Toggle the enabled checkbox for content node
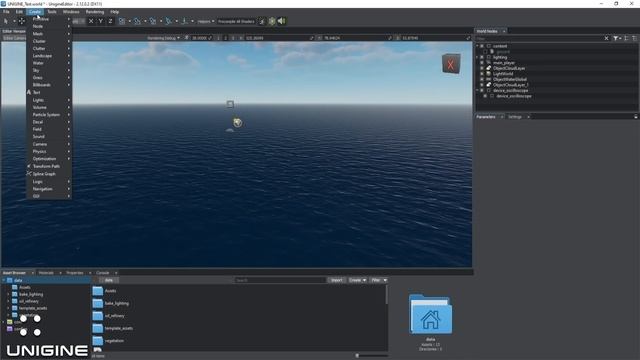This screenshot has height=360, width=640. (x=482, y=46)
